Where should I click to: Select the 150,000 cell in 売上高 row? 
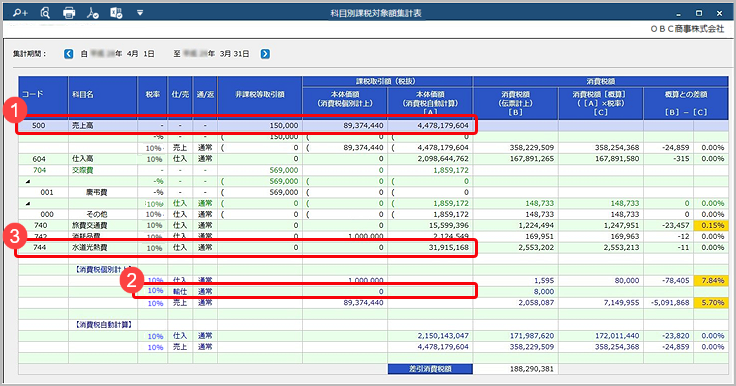(x=284, y=126)
